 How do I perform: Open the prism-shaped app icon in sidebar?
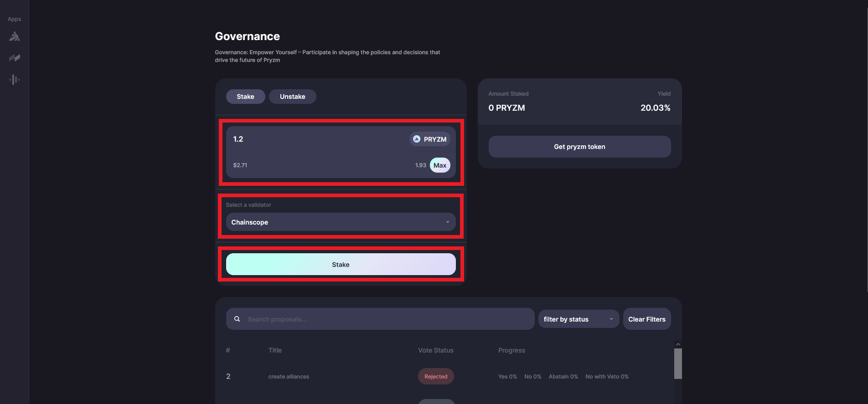[15, 36]
